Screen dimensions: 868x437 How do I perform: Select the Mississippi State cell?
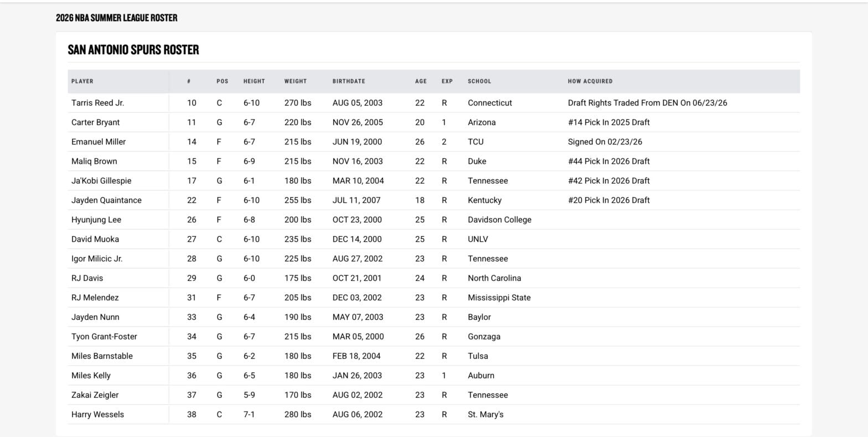point(499,298)
